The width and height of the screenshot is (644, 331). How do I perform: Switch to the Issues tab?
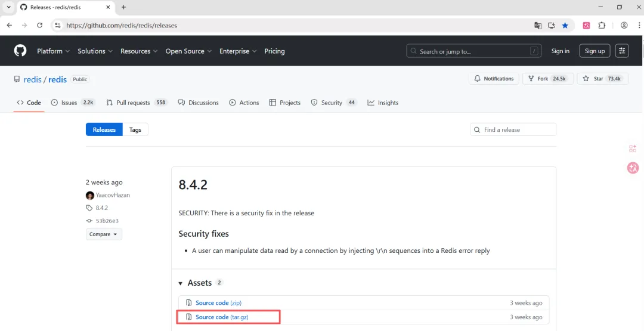[73, 103]
